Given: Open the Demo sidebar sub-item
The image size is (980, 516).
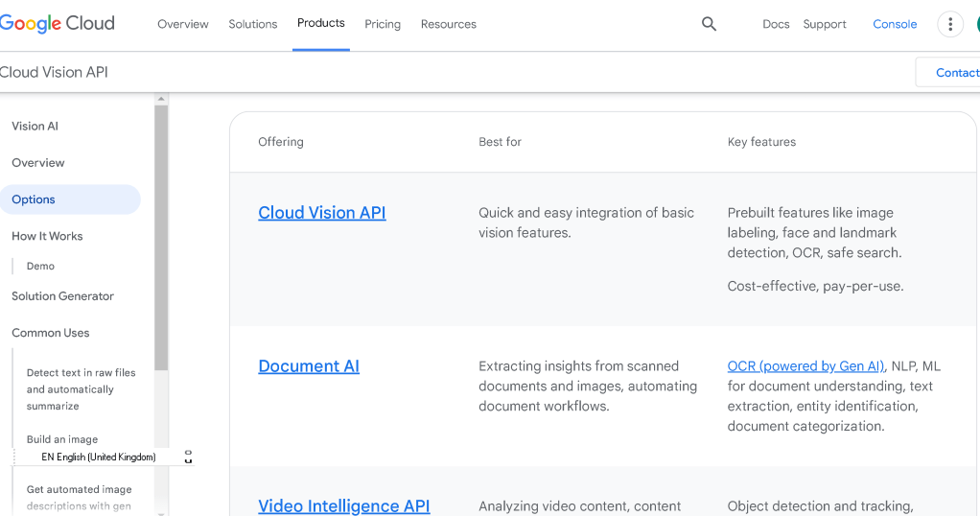Looking at the screenshot, I should (x=40, y=266).
